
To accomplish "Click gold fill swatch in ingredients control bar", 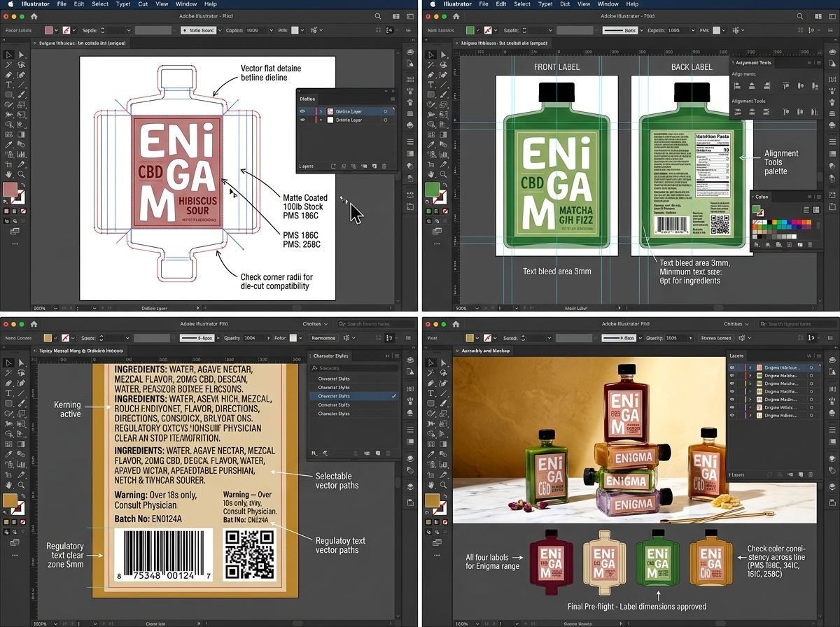I will pyautogui.click(x=49, y=338).
